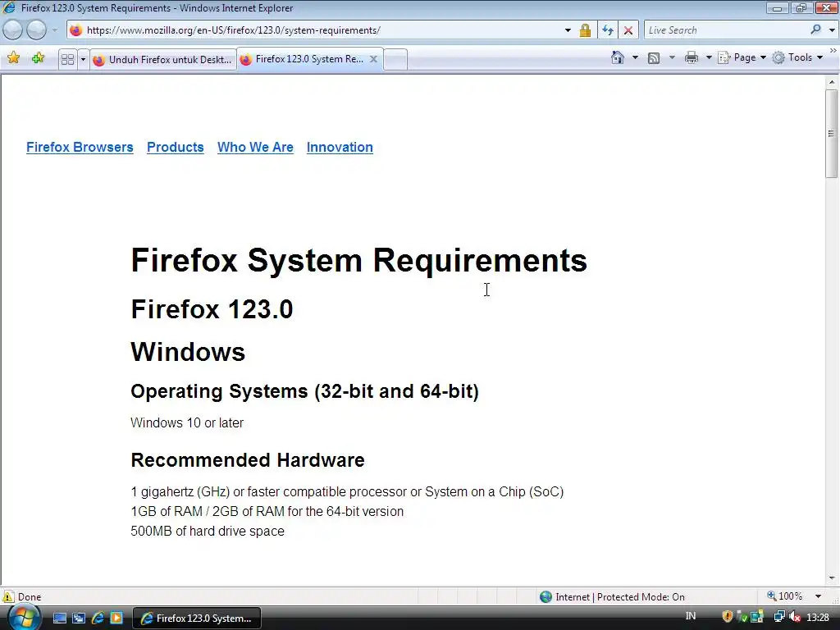The width and height of the screenshot is (840, 630).
Task: Click the Back navigation button
Action: coord(13,30)
